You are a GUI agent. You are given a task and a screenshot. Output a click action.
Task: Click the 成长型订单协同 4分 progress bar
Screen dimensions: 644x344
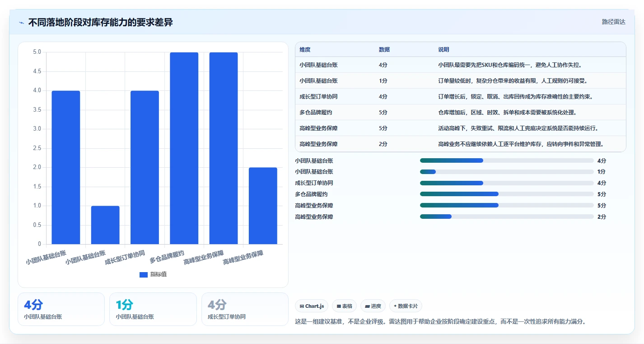(x=507, y=183)
